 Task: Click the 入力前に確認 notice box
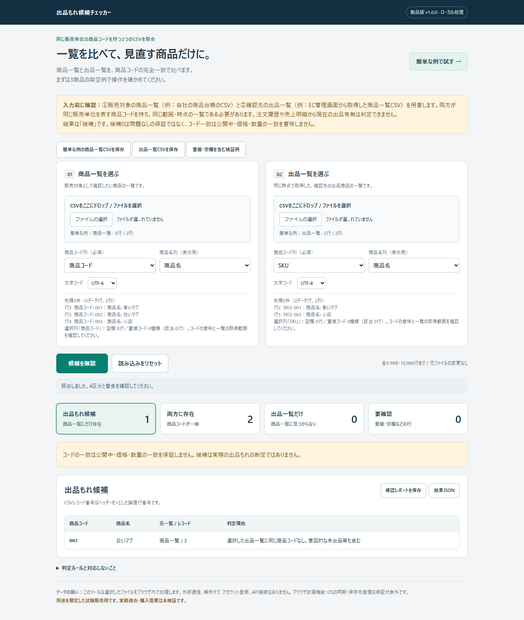pyautogui.click(x=262, y=115)
